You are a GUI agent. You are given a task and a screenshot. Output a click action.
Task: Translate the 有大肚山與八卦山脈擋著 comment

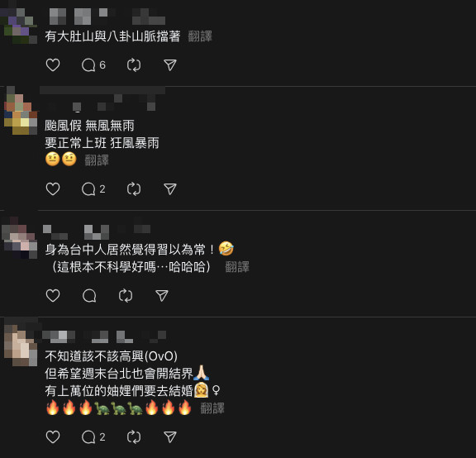point(200,36)
